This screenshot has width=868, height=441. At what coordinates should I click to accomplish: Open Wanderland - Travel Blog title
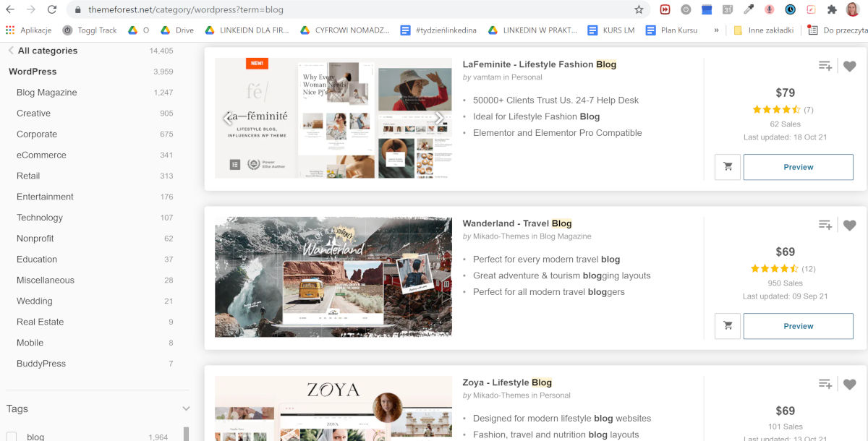click(517, 223)
